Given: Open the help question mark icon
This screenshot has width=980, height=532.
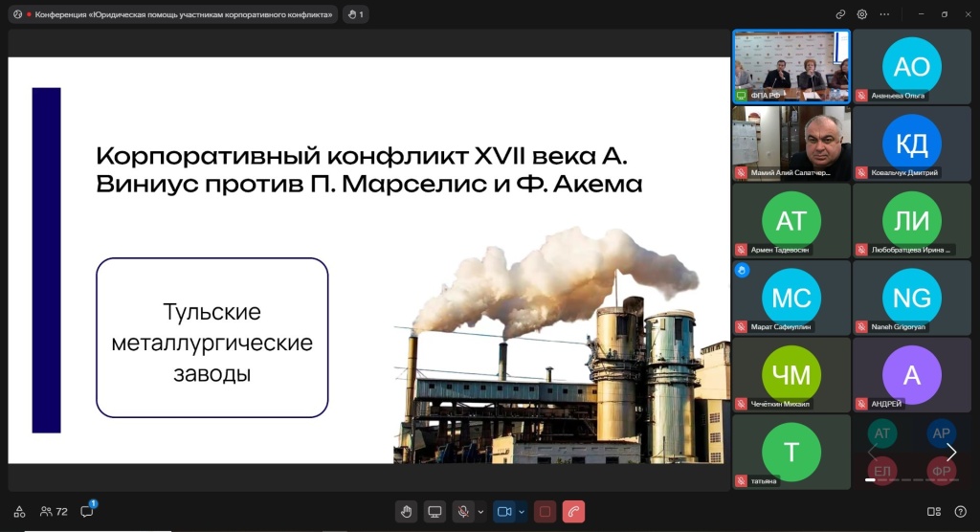Looking at the screenshot, I should [961, 512].
